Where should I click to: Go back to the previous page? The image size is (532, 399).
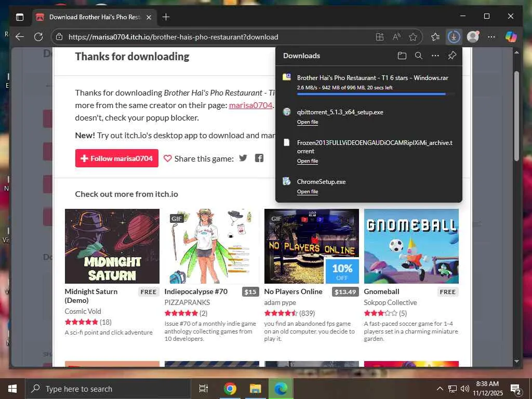20,37
